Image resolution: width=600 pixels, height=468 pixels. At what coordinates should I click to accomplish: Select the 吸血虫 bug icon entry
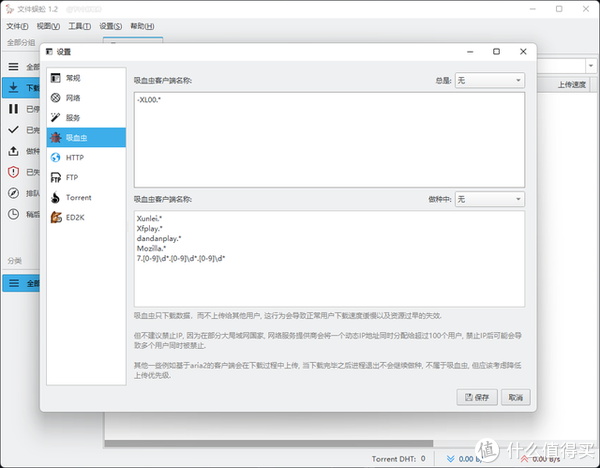pos(55,137)
